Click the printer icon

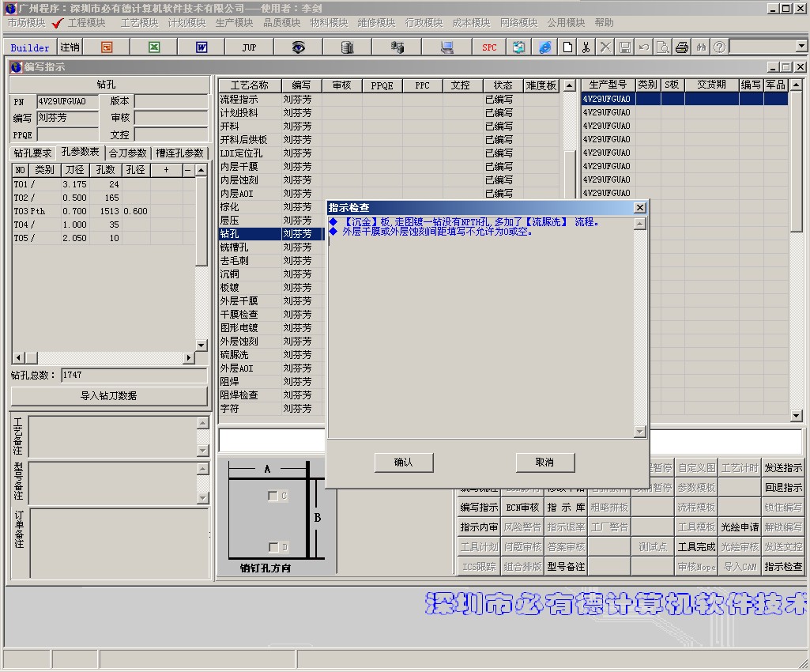click(682, 47)
